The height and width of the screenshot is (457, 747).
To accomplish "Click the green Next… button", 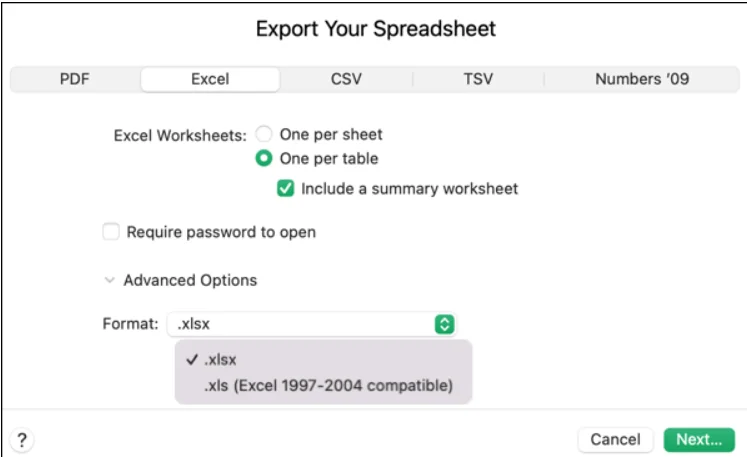I will coord(699,439).
